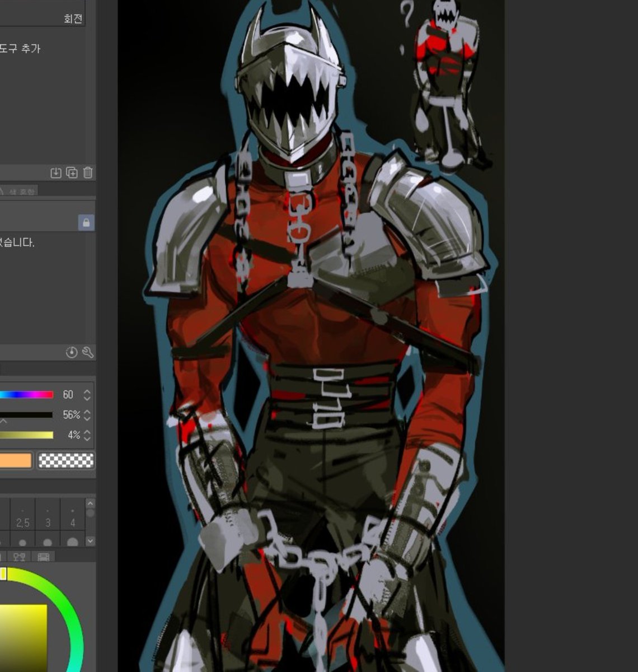Viewport: 638px width, 672px height.
Task: Click the duplicate sub tool icon
Action: tap(72, 172)
